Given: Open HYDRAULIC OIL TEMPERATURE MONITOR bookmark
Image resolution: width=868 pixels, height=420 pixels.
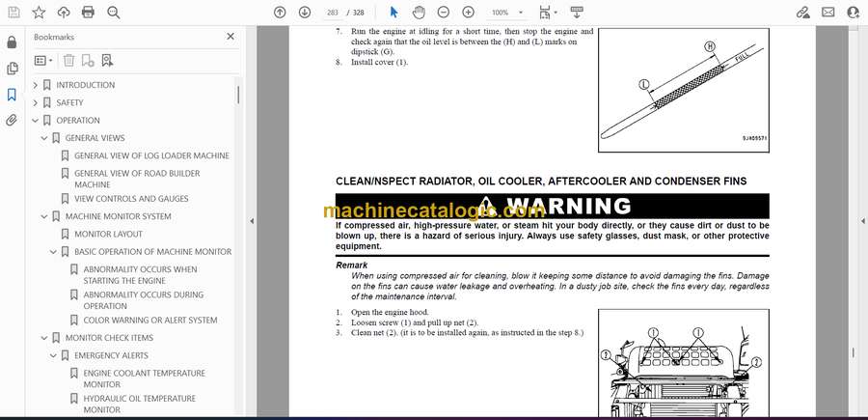Looking at the screenshot, I should 140,404.
